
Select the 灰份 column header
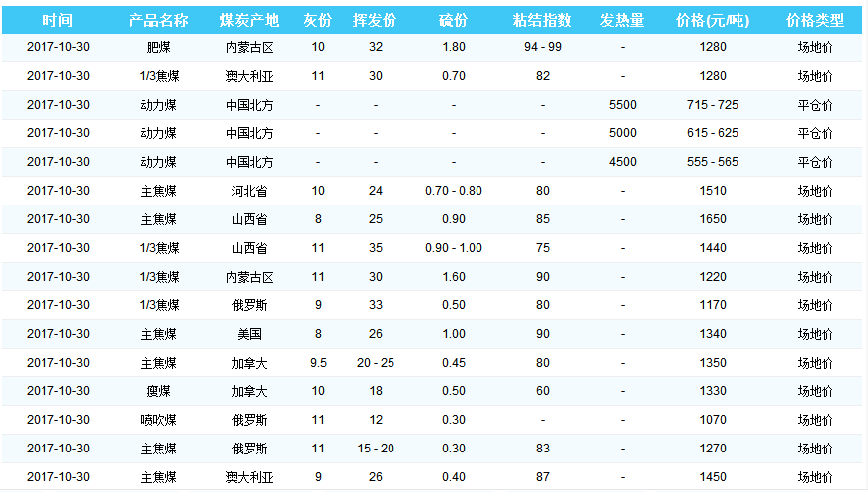[x=317, y=20]
